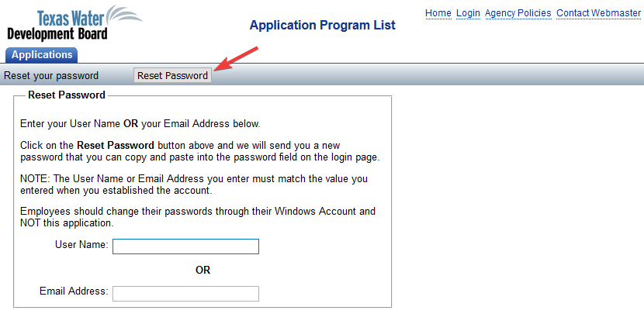
Task: Click the Reset Password fieldset legend
Action: [67, 95]
